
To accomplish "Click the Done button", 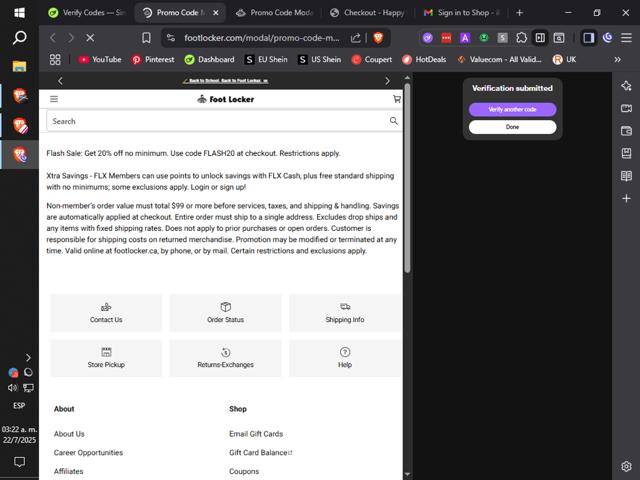I will pyautogui.click(x=512, y=127).
